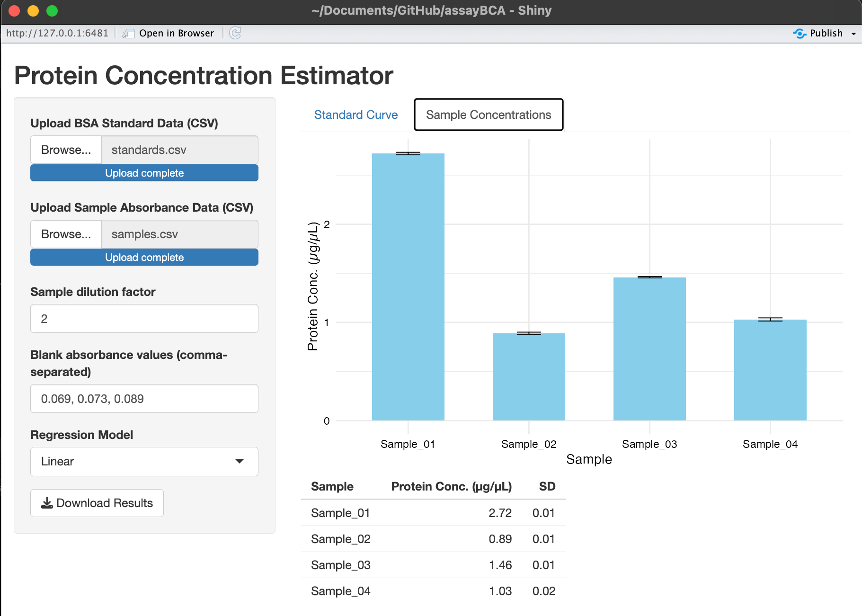The height and width of the screenshot is (616, 862).
Task: Open the Publish dropdown arrow
Action: 853,34
